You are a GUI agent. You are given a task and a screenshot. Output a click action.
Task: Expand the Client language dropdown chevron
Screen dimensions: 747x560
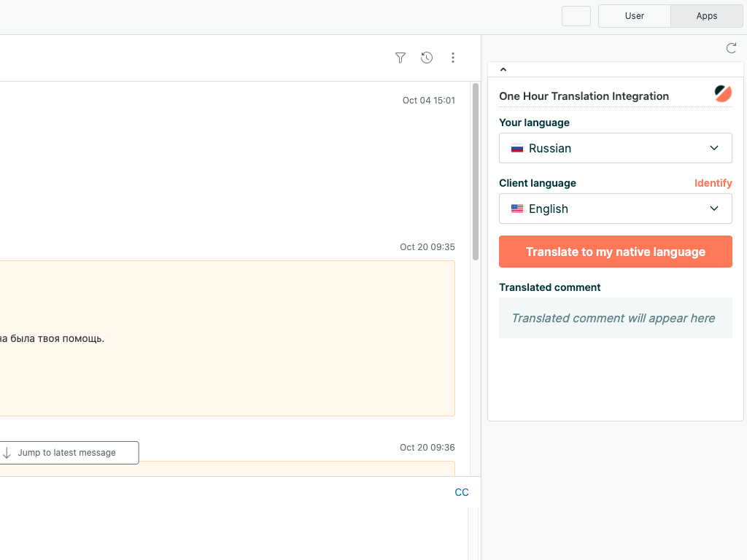coord(714,209)
